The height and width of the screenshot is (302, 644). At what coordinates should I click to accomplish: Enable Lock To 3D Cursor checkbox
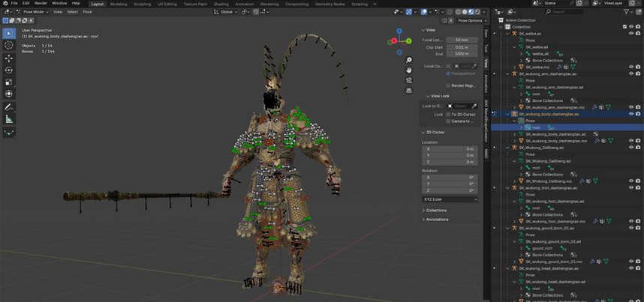tap(449, 115)
